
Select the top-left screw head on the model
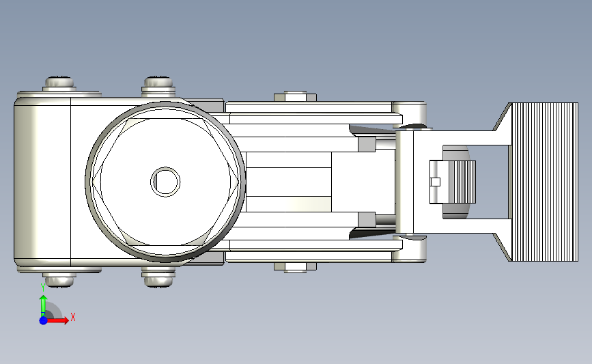pos(59,83)
